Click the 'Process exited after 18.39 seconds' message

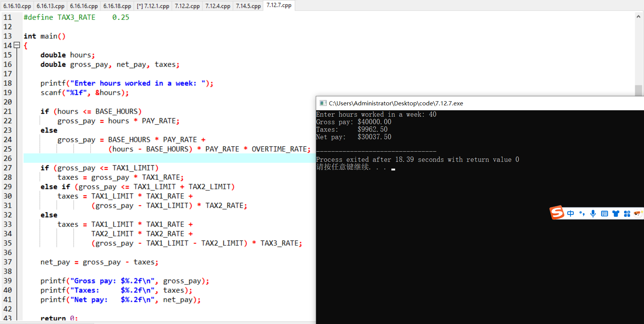click(418, 160)
